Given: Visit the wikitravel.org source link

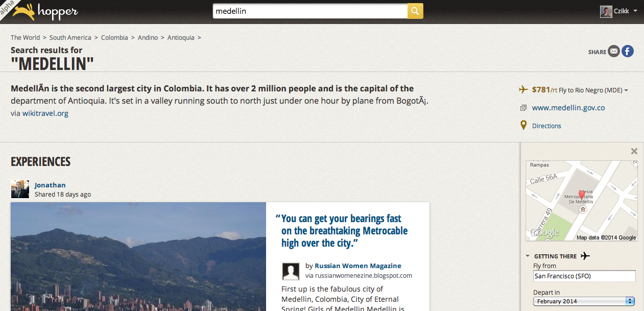Looking at the screenshot, I should click(x=45, y=113).
